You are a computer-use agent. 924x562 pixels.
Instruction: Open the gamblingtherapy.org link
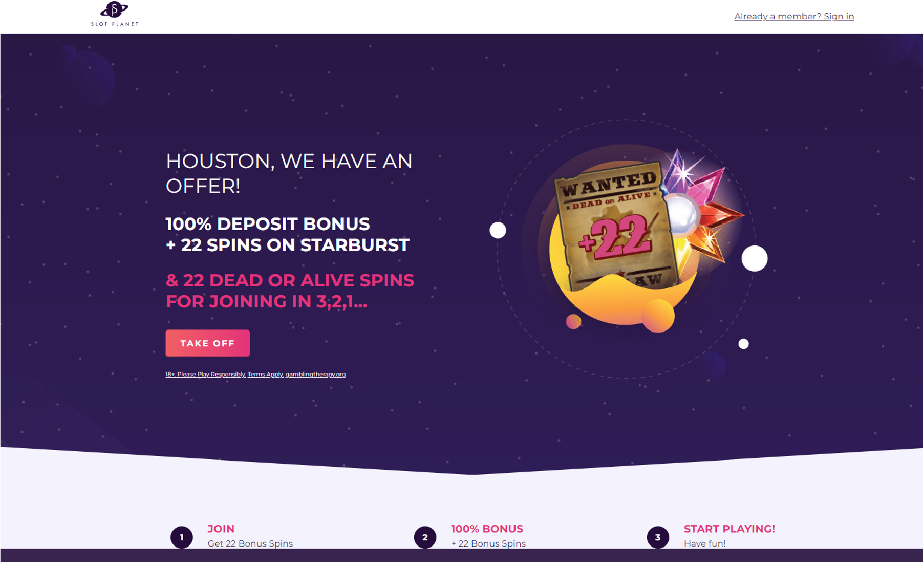point(315,375)
